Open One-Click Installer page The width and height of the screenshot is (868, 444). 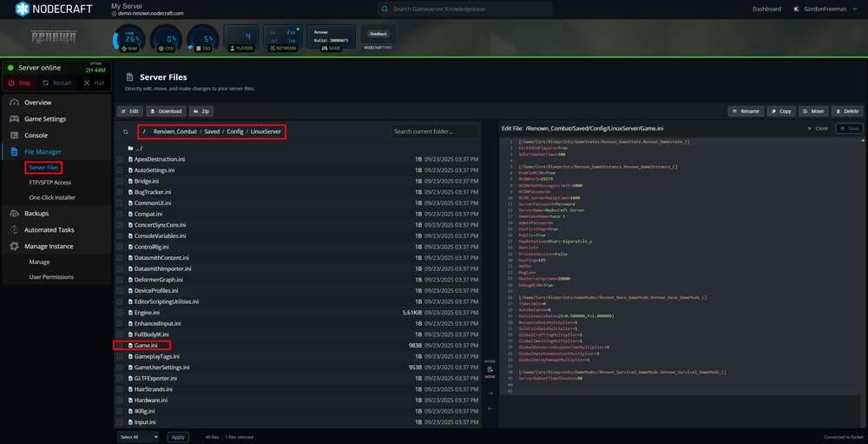point(53,197)
